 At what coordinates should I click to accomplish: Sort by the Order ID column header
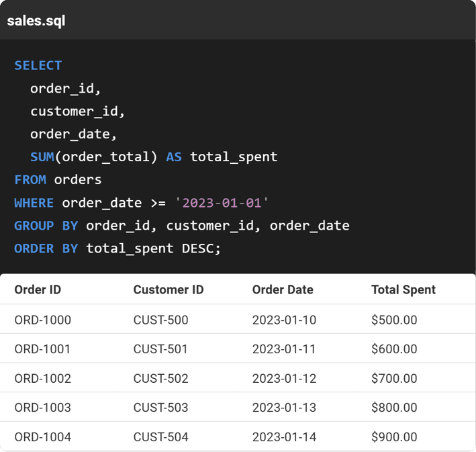[38, 289]
